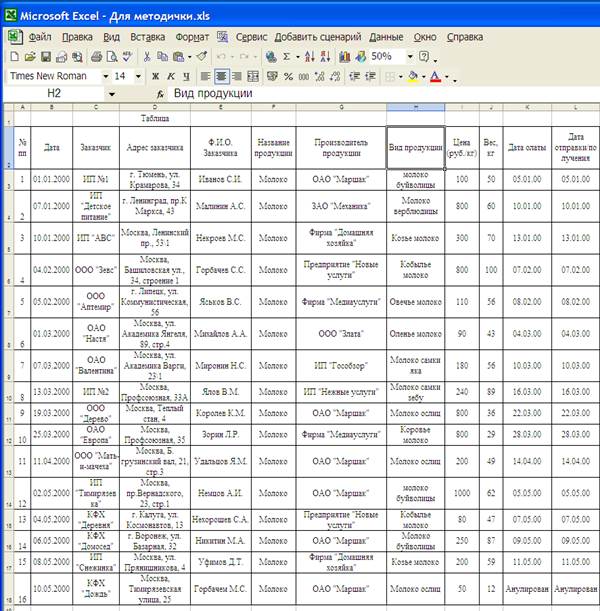
Task: Open the Справка menu
Action: (x=465, y=37)
